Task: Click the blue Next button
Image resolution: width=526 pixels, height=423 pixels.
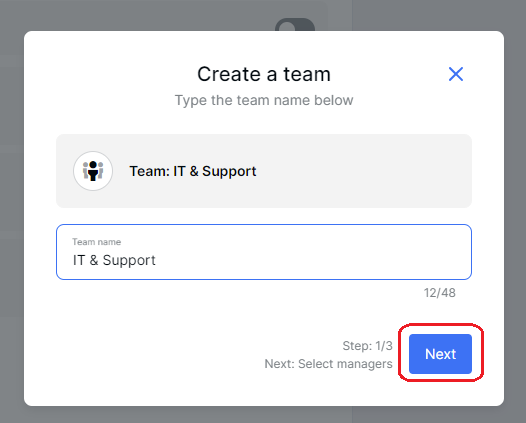Action: [x=440, y=354]
